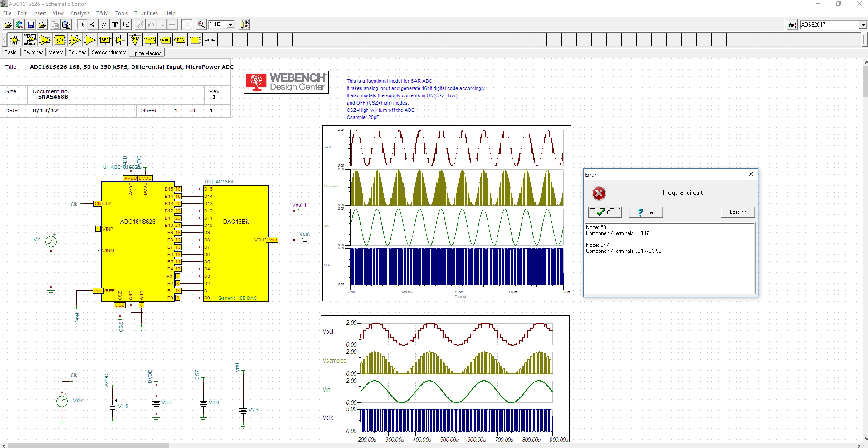The height and width of the screenshot is (448, 868).
Task: Open the Insert menu
Action: tap(39, 13)
